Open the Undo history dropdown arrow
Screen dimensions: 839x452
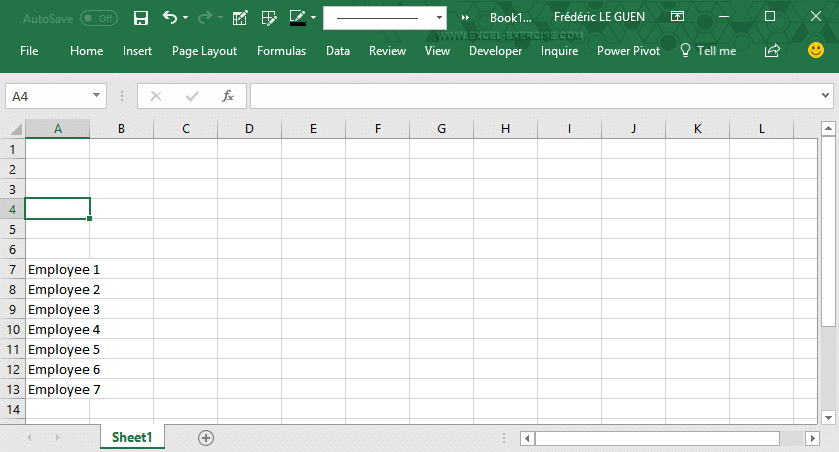186,18
